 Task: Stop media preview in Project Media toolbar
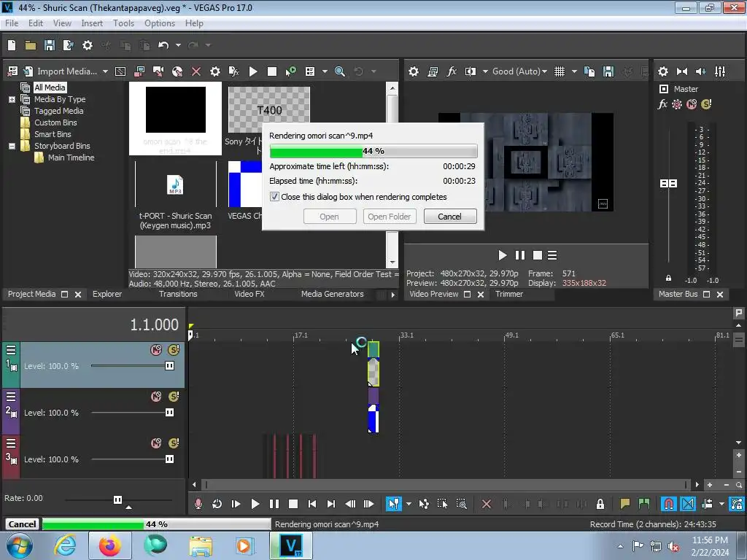272,71
